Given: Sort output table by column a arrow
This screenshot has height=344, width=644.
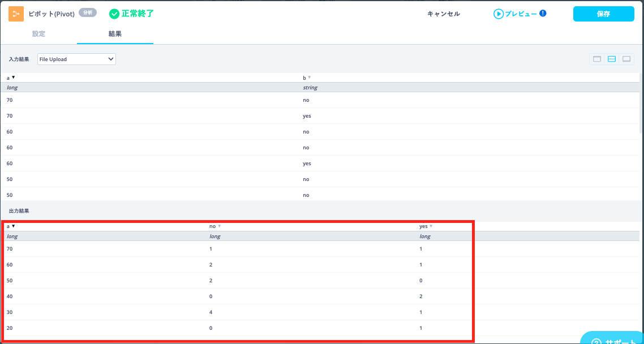Looking at the screenshot, I should pyautogui.click(x=13, y=226).
